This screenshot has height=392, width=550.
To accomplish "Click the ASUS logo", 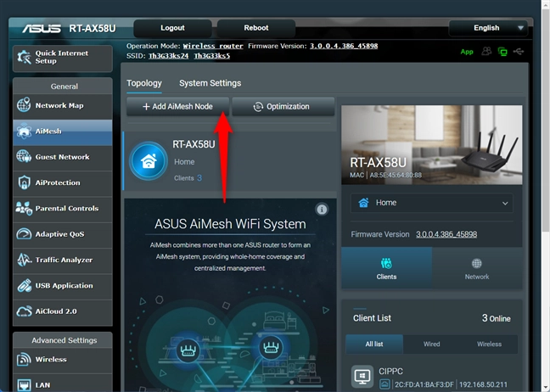I will 42,28.
